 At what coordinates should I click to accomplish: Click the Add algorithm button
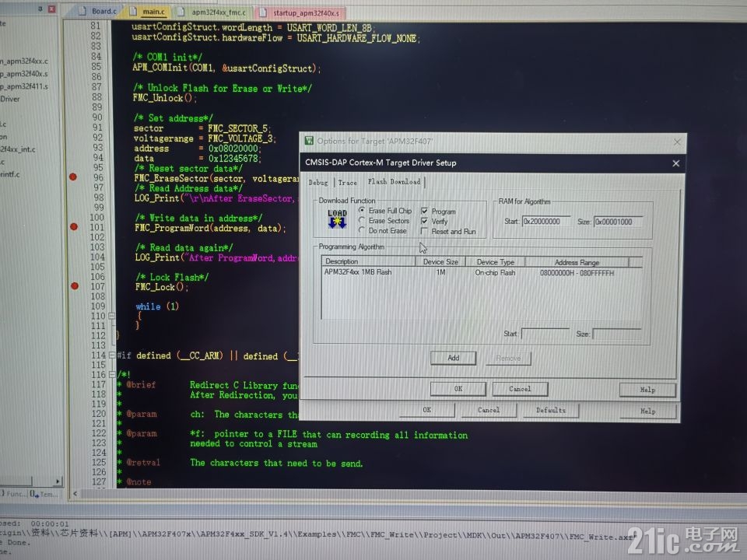click(x=453, y=358)
